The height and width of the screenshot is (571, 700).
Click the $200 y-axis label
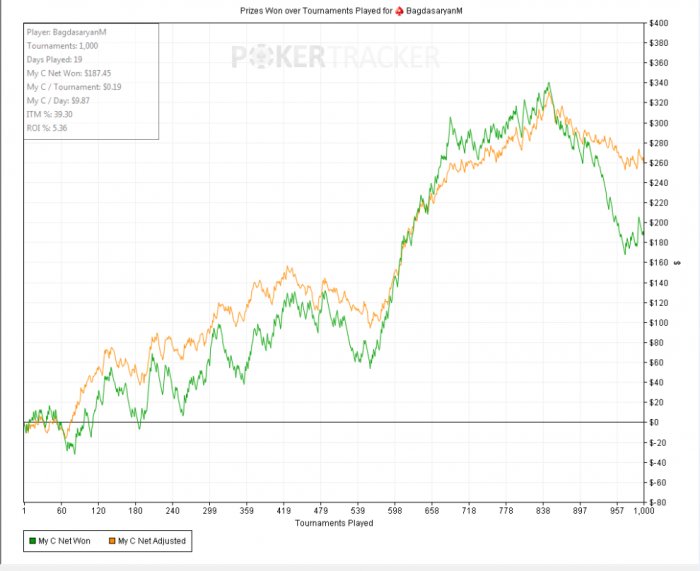click(x=658, y=223)
